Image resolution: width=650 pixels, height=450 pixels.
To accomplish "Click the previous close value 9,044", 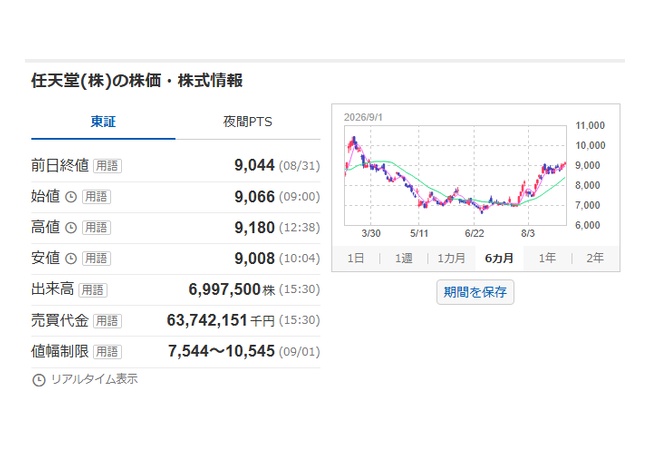I will tap(255, 165).
